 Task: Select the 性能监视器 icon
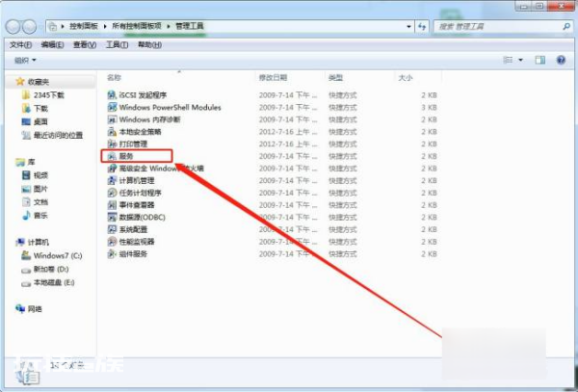pyautogui.click(x=112, y=242)
